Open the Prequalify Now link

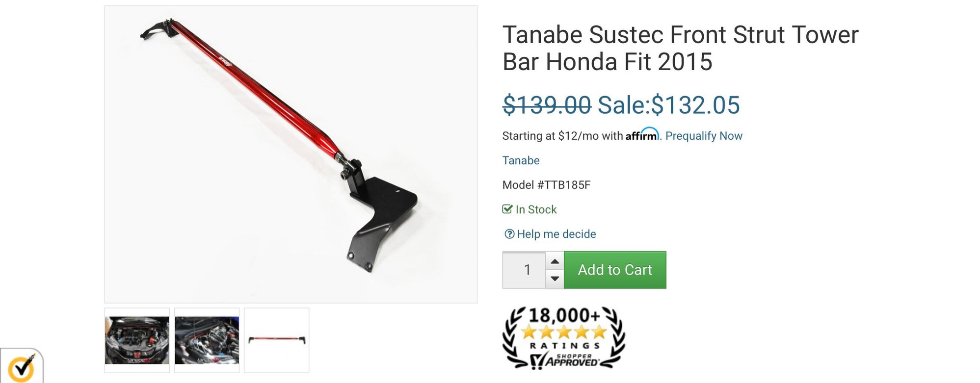tap(704, 136)
